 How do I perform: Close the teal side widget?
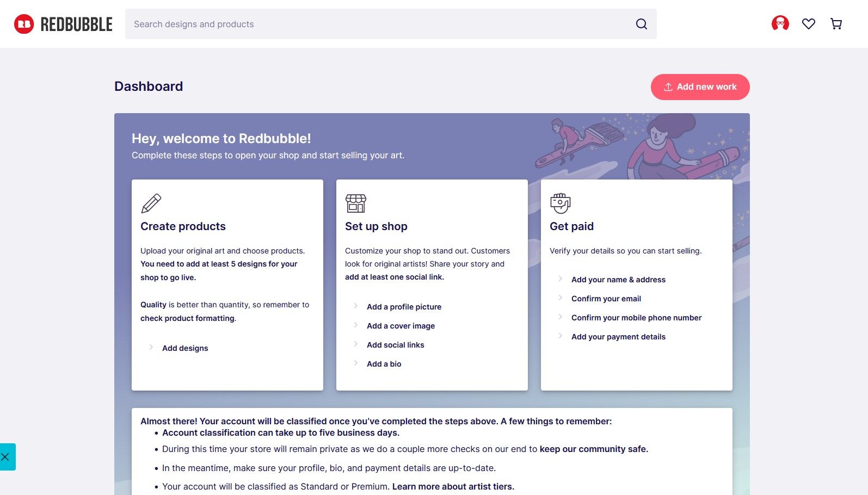tap(5, 457)
